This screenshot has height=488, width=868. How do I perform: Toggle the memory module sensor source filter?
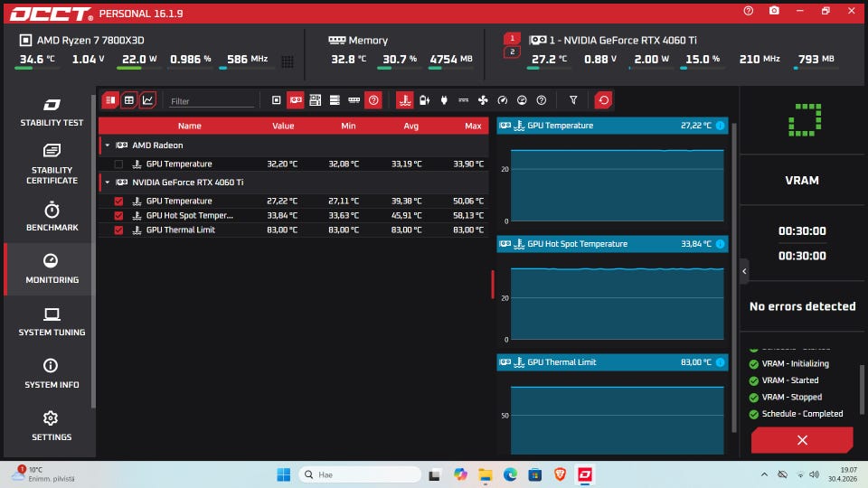pos(354,100)
